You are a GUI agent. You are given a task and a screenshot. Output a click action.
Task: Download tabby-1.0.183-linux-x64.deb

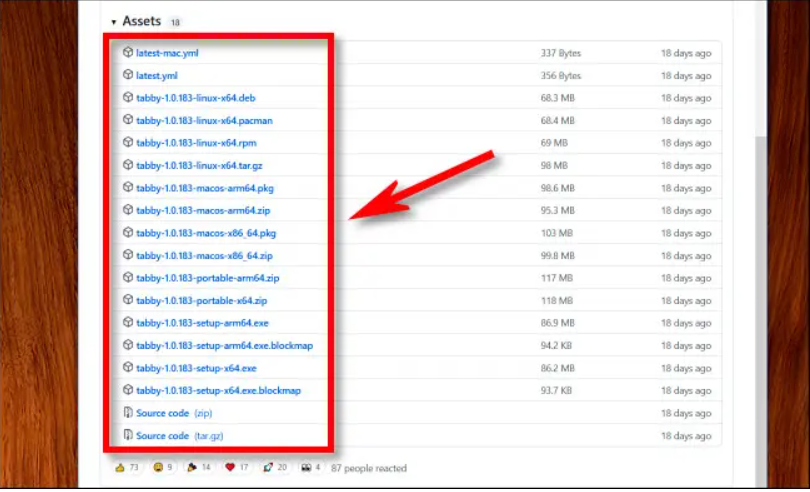point(196,98)
